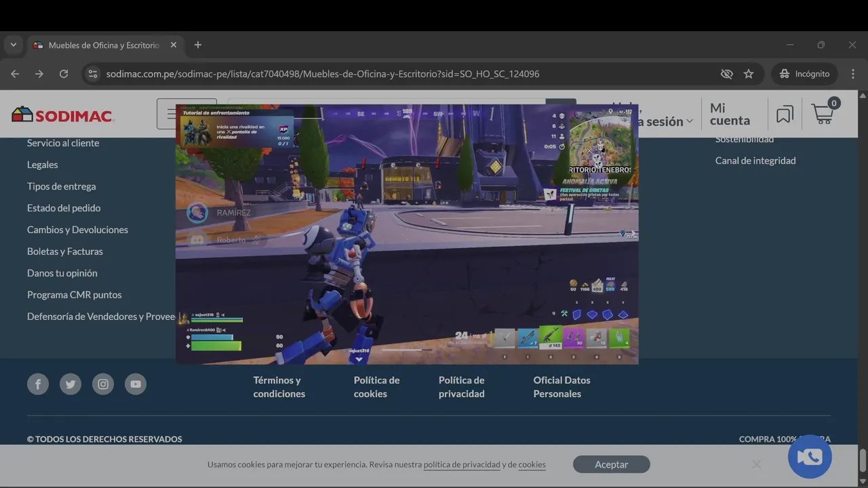
Task: Click the RAMIREZ player label in overlay
Action: tap(233, 213)
